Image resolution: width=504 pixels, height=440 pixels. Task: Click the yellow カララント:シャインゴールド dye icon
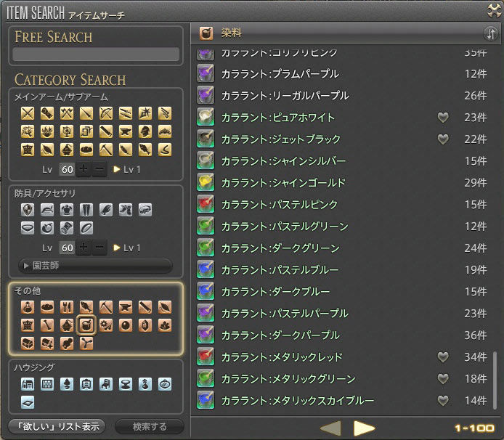point(206,182)
